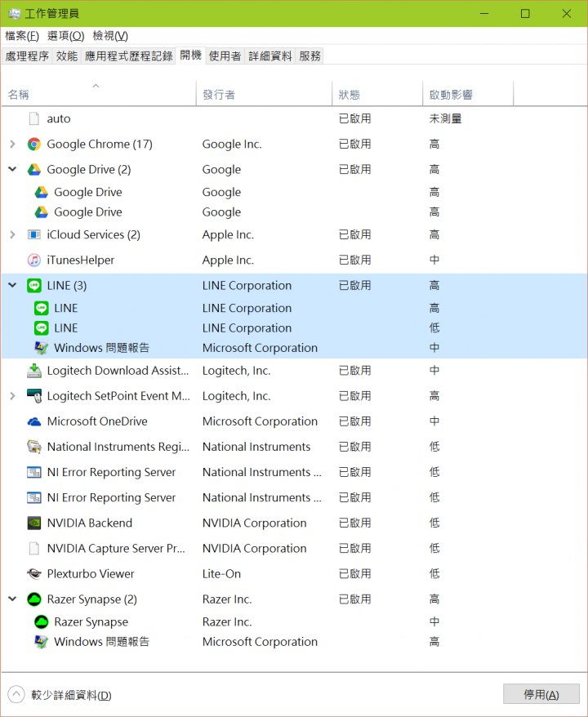Click the Razer Synapse (2) group icon
This screenshot has height=717, width=588.
33,599
